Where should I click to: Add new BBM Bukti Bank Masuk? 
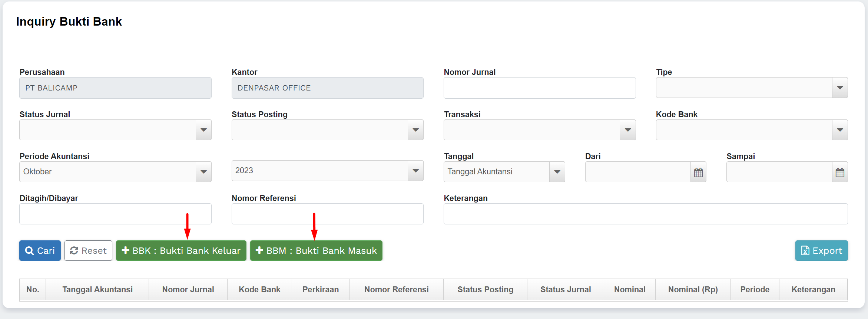(x=316, y=251)
